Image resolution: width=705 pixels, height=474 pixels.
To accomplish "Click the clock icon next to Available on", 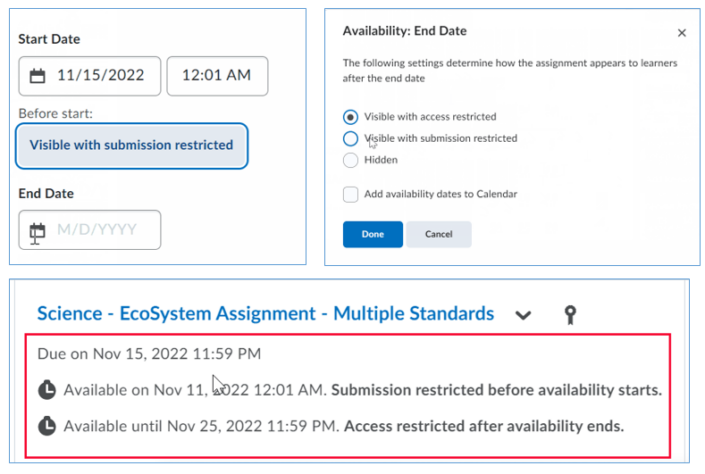I will click(47, 389).
